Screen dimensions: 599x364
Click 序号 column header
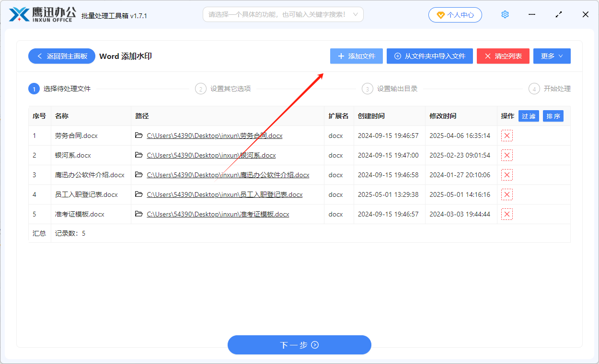[x=39, y=116]
